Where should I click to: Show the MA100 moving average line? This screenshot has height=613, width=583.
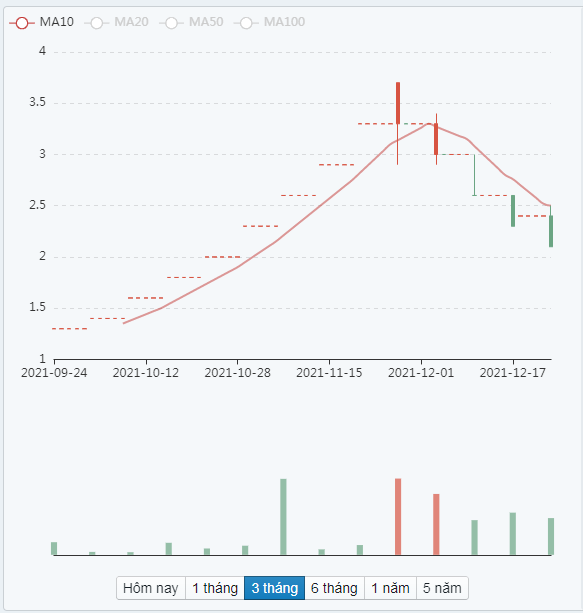click(246, 23)
